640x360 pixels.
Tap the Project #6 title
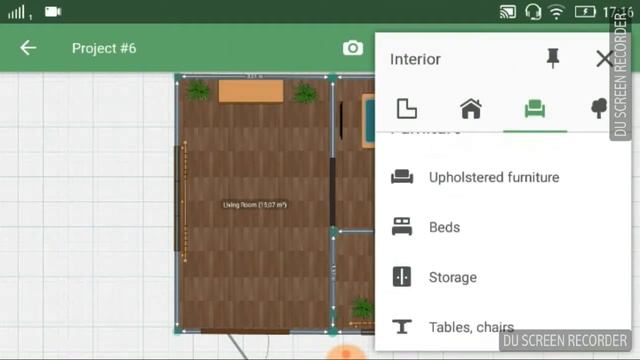(104, 48)
